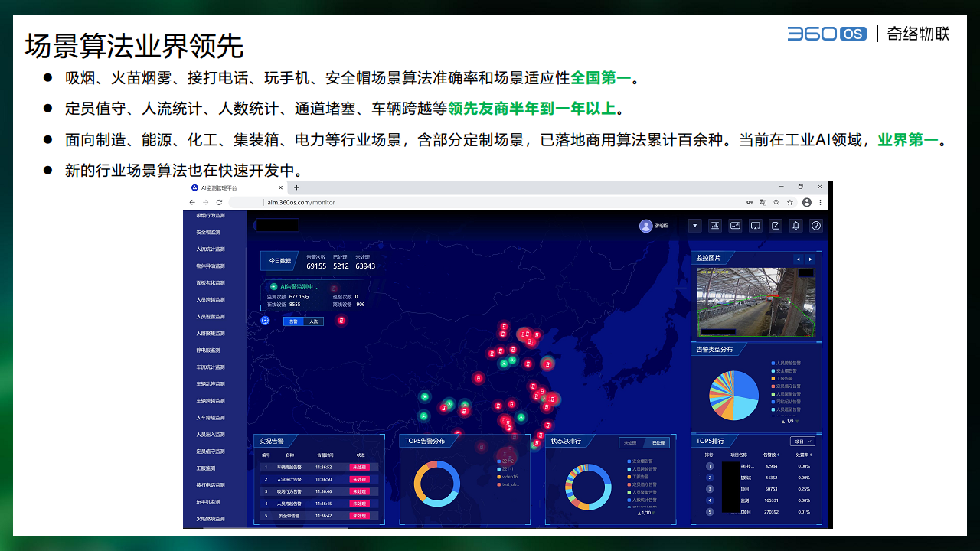
Task: Show previous 监控图片 image
Action: 798,259
